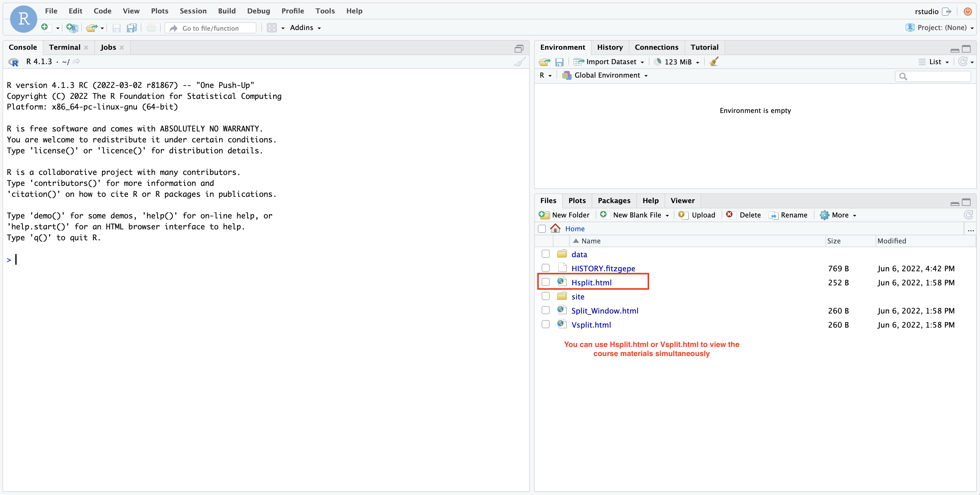Click the red Quit Session power icon
The image size is (980, 495).
(968, 12)
